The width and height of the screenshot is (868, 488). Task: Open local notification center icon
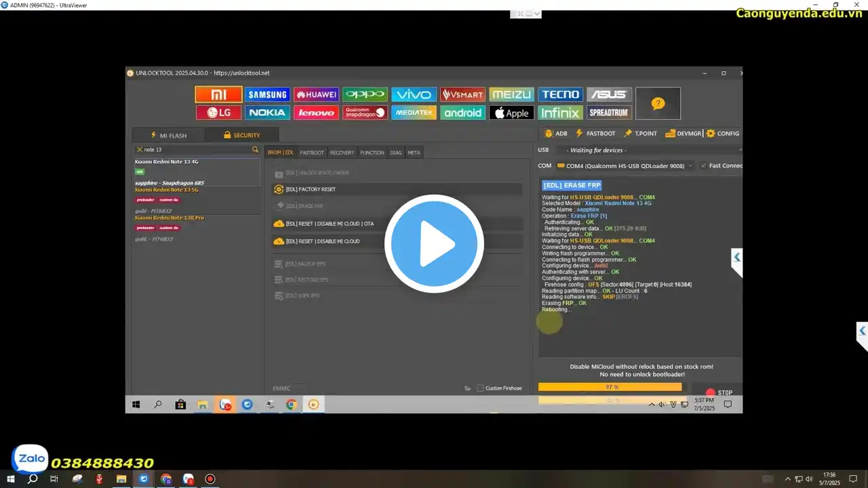pos(854,479)
